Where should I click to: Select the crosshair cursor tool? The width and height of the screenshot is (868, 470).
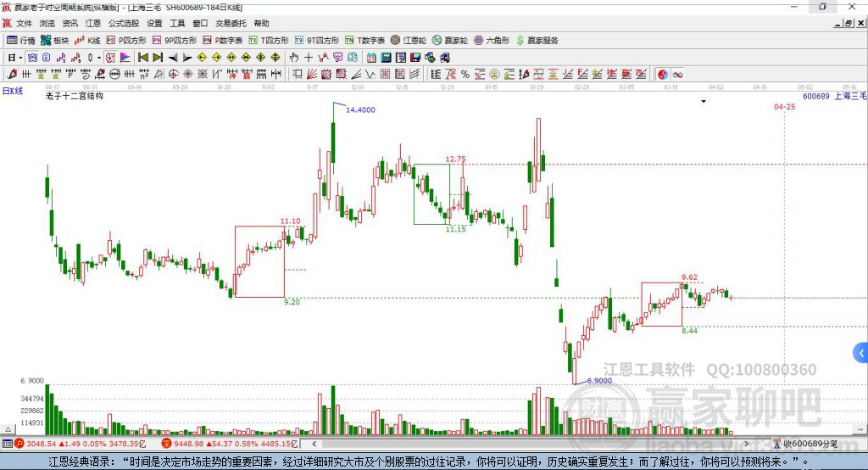pyautogui.click(x=309, y=58)
